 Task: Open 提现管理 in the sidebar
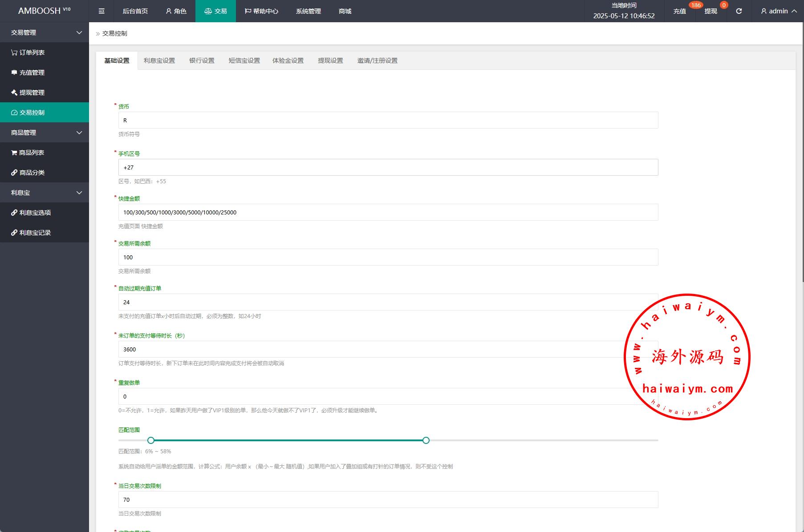[x=28, y=93]
